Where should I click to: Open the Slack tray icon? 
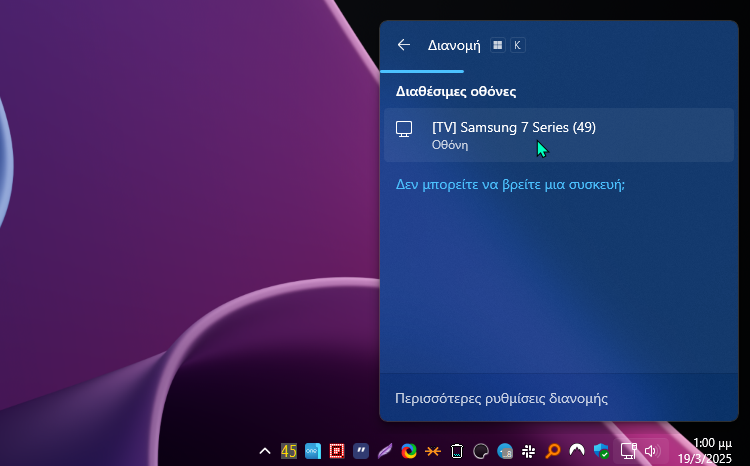coord(529,451)
